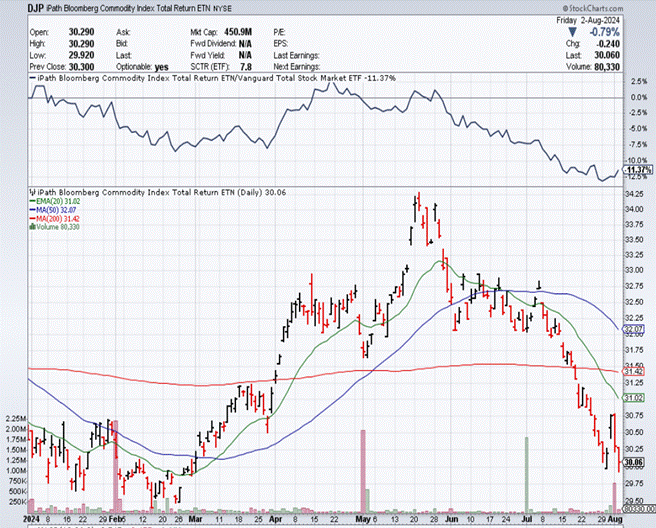The width and height of the screenshot is (656, 528).
Task: Click the DJP ticker symbol
Action: tap(36, 8)
